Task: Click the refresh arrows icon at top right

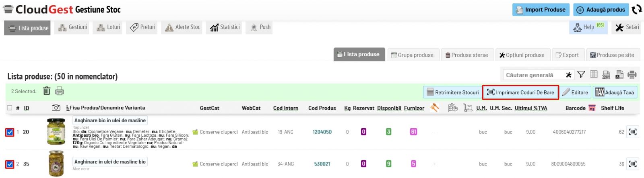Action: point(636,9)
